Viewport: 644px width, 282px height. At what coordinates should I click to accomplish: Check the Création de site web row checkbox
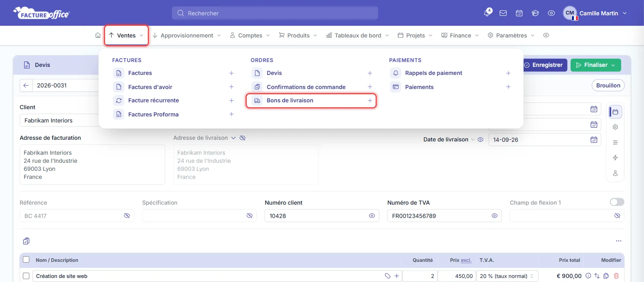(26, 276)
